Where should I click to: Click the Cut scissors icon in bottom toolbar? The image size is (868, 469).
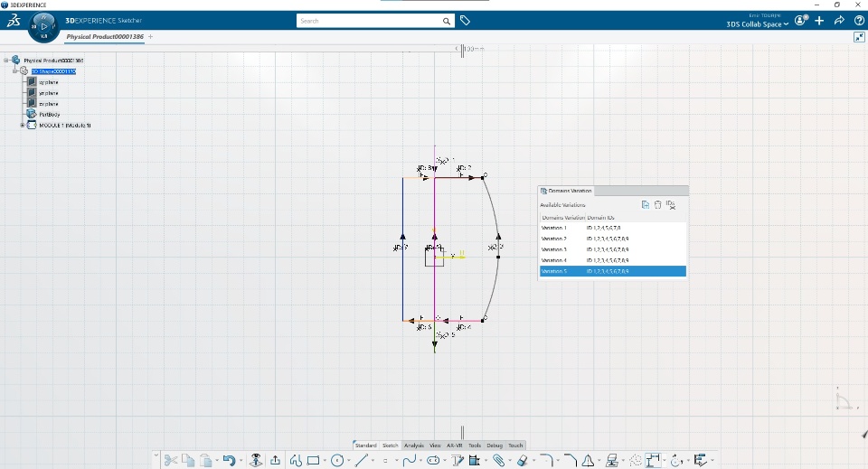pos(171,460)
